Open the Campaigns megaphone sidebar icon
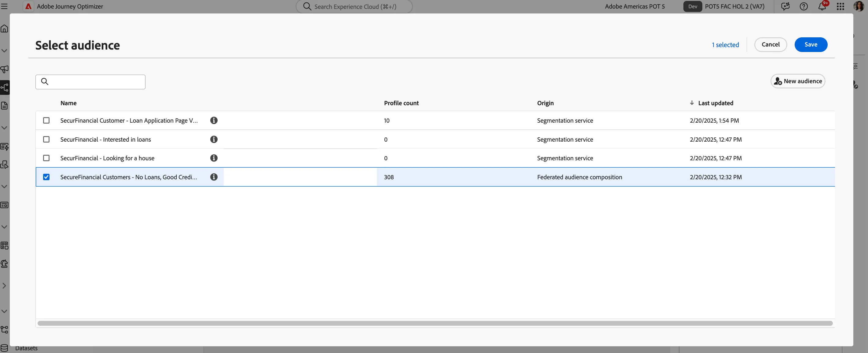This screenshot has width=868, height=353. pyautogui.click(x=4, y=69)
